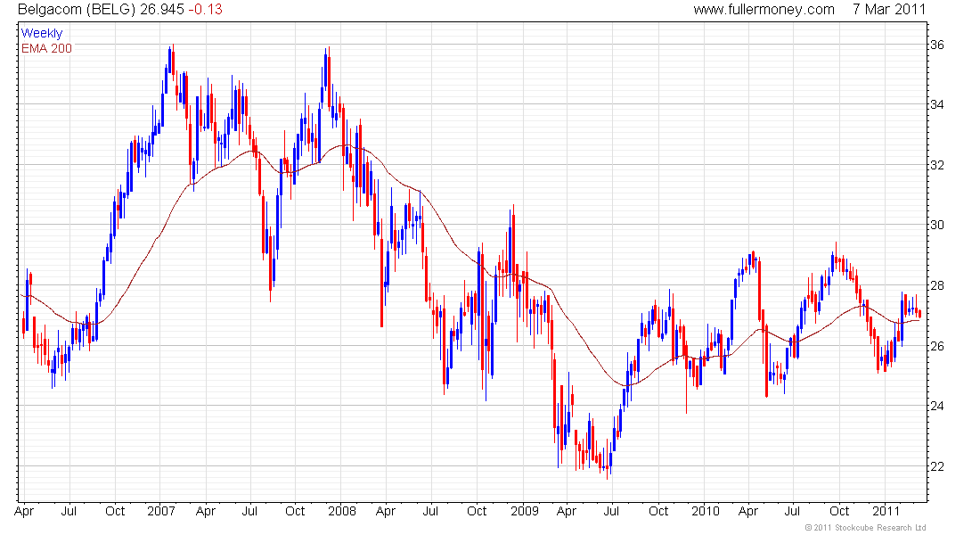The height and width of the screenshot is (535, 980).
Task: Click the 26 price axis label
Action: tap(937, 346)
